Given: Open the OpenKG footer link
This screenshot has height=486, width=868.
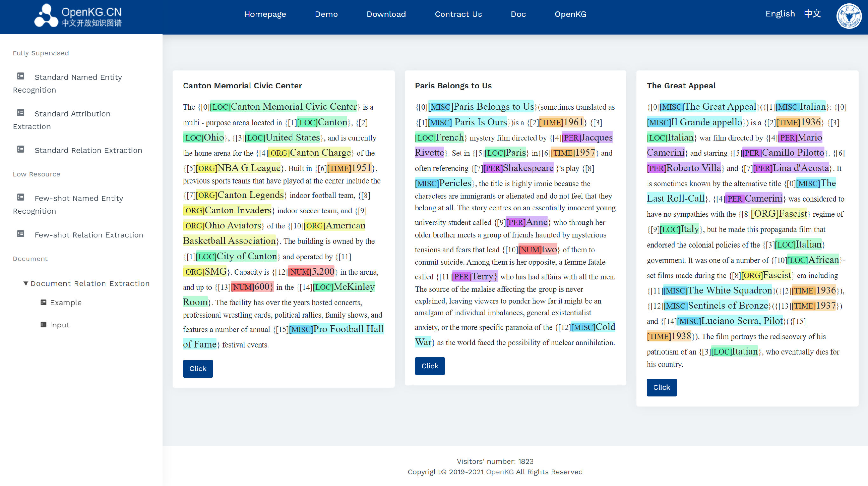Looking at the screenshot, I should [x=500, y=472].
